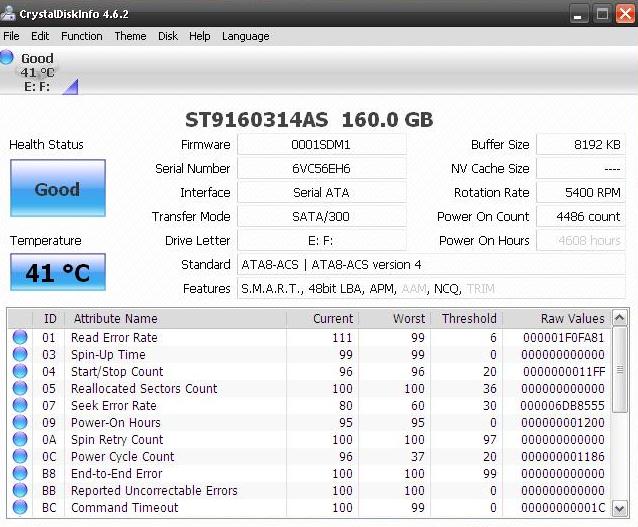Click the Good health status button

(x=58, y=188)
